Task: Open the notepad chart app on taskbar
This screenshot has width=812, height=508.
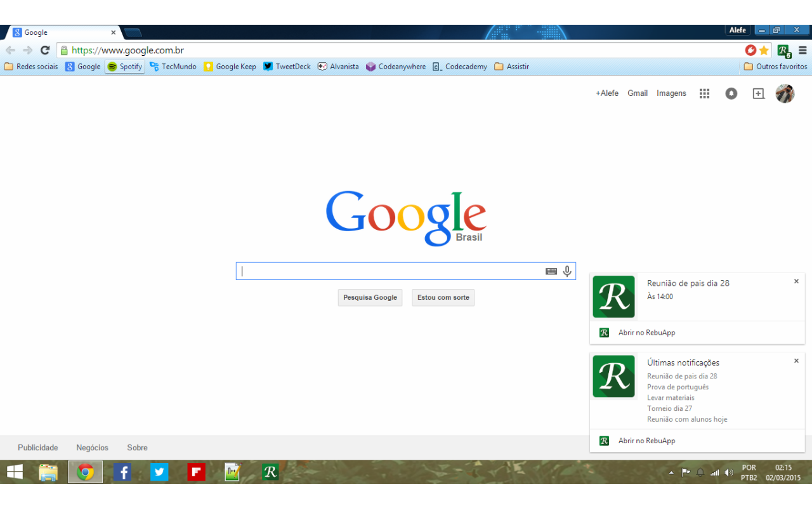Action: coord(233,472)
